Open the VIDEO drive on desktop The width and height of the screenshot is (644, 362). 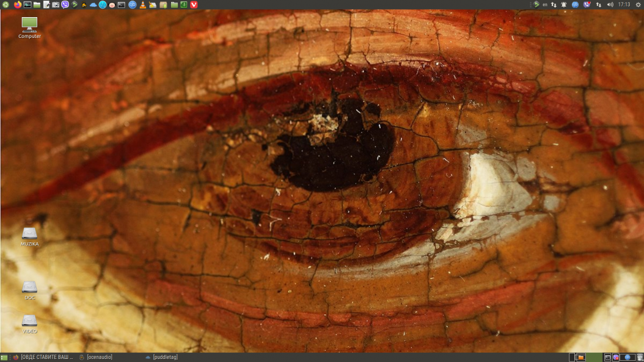click(x=29, y=324)
